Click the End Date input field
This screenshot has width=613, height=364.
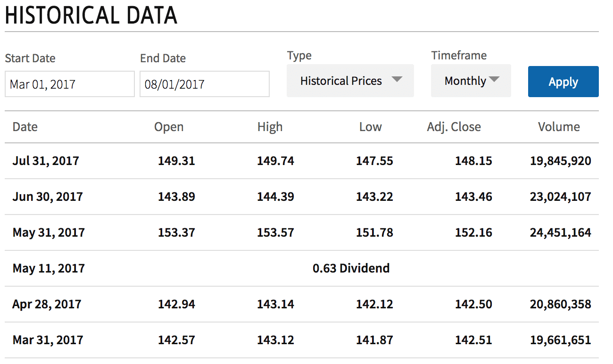click(204, 84)
